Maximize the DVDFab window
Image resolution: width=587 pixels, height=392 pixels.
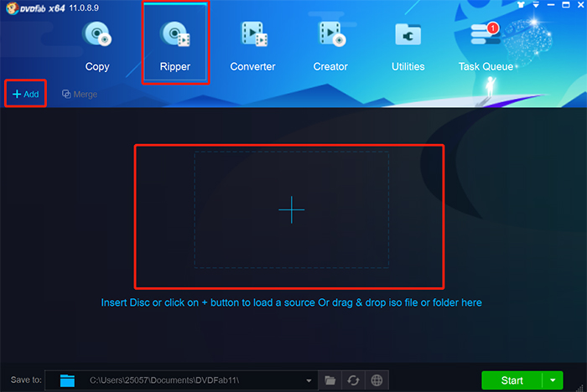click(566, 4)
